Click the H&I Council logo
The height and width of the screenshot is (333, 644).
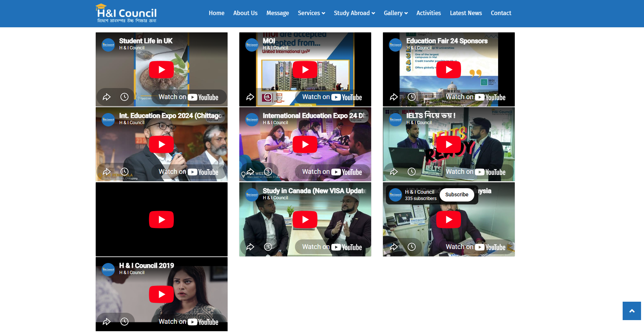(x=126, y=14)
